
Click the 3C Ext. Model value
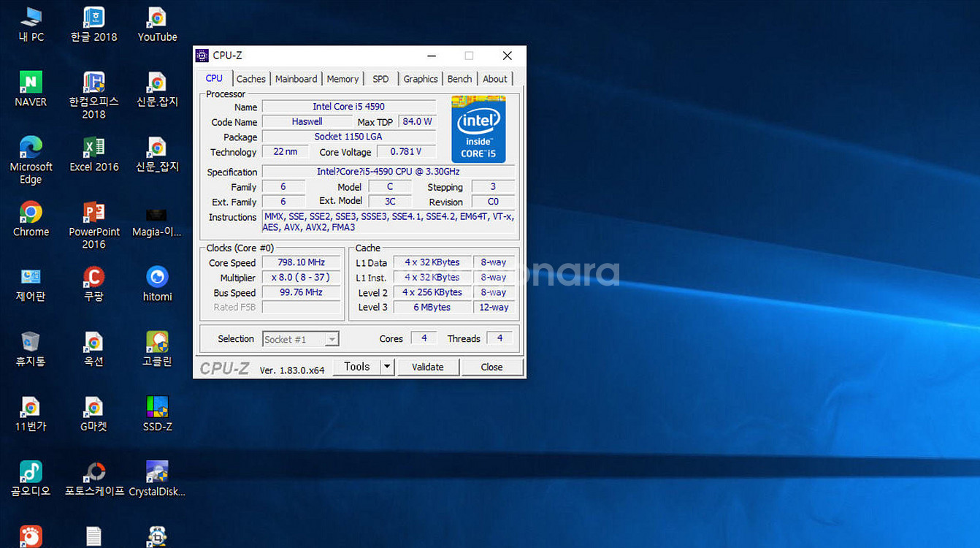click(390, 201)
